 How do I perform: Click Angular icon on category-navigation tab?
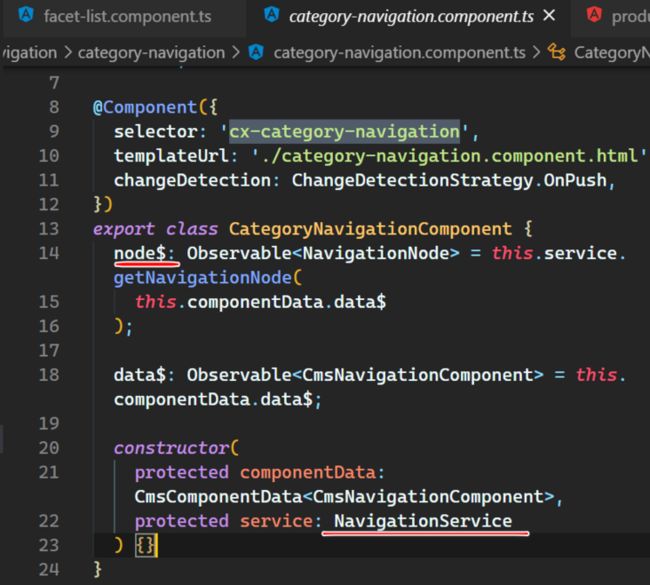272,15
